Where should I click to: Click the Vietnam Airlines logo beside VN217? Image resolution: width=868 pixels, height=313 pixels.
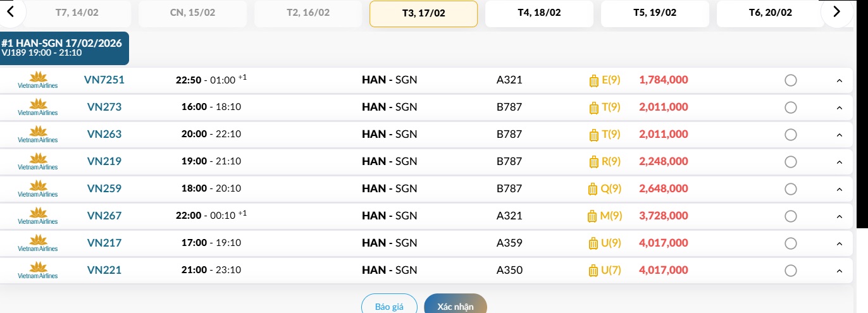tap(38, 243)
